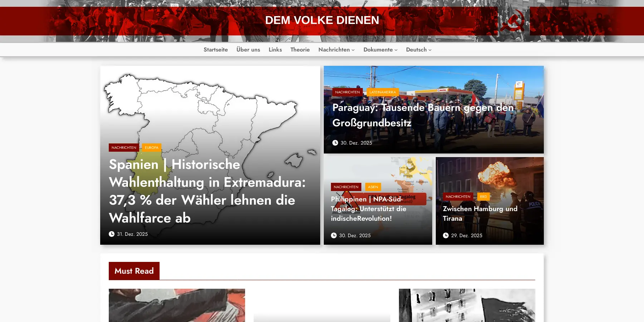644x322 pixels.
Task: Open the Links menu item
Action: tap(275, 50)
